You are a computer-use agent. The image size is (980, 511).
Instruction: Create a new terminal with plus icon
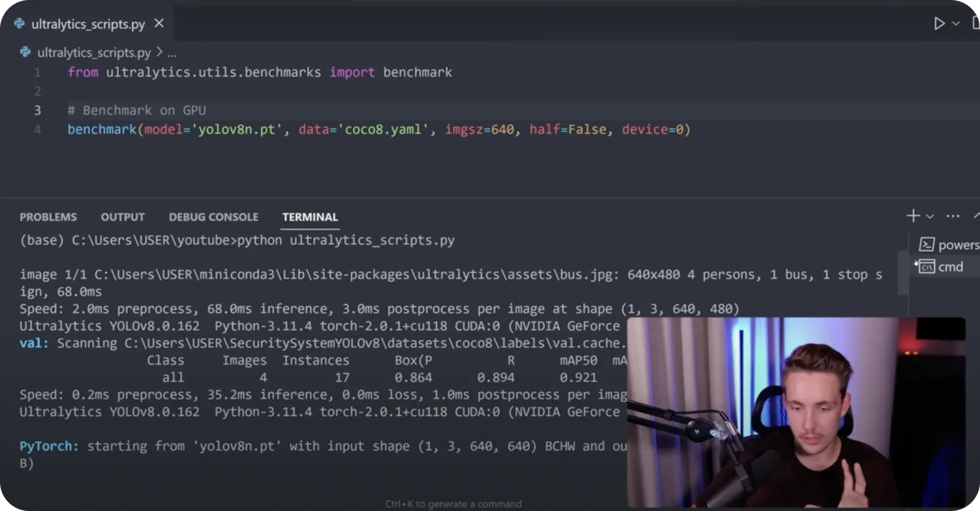(x=913, y=216)
